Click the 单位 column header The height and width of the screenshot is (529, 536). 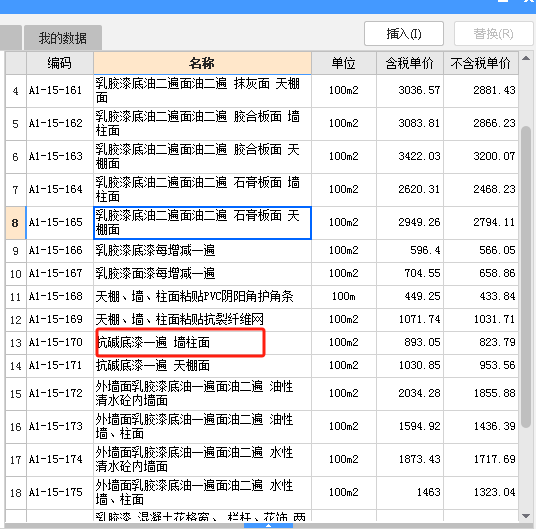coord(344,63)
